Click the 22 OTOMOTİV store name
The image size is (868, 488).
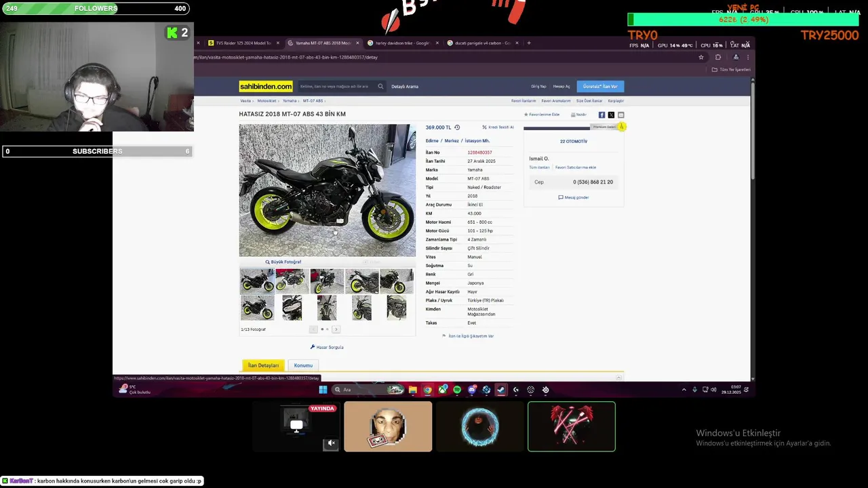[574, 141]
